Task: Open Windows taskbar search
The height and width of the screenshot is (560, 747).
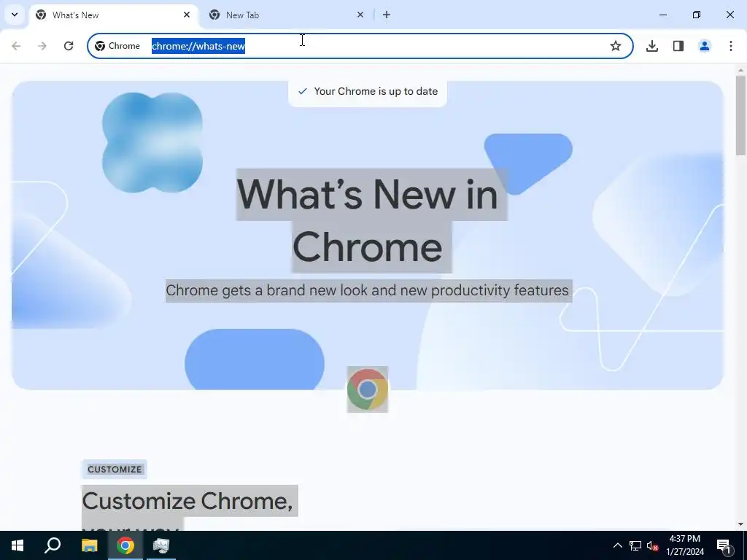Action: [53, 545]
